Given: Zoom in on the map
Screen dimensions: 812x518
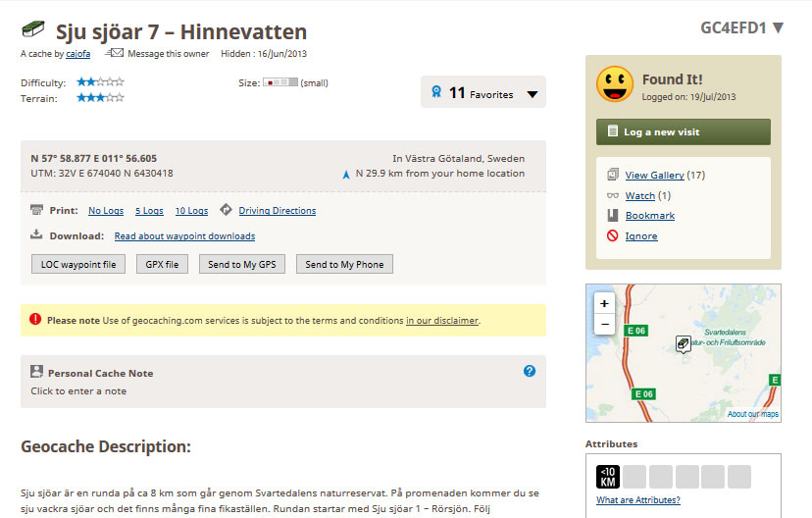Looking at the screenshot, I should pos(604,303).
